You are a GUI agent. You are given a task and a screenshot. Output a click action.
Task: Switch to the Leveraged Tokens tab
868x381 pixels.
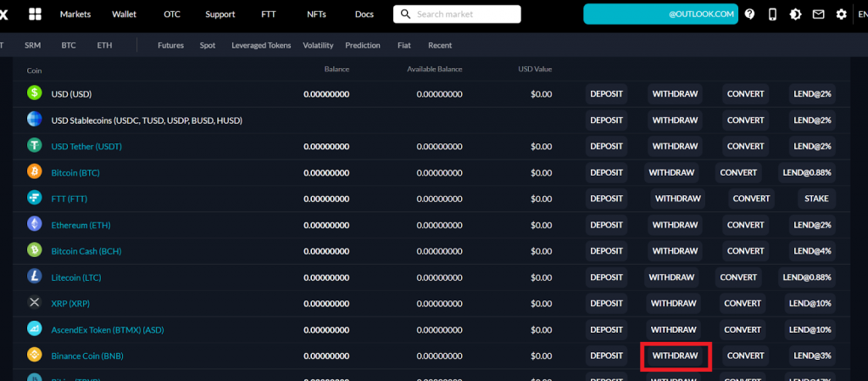tap(261, 46)
